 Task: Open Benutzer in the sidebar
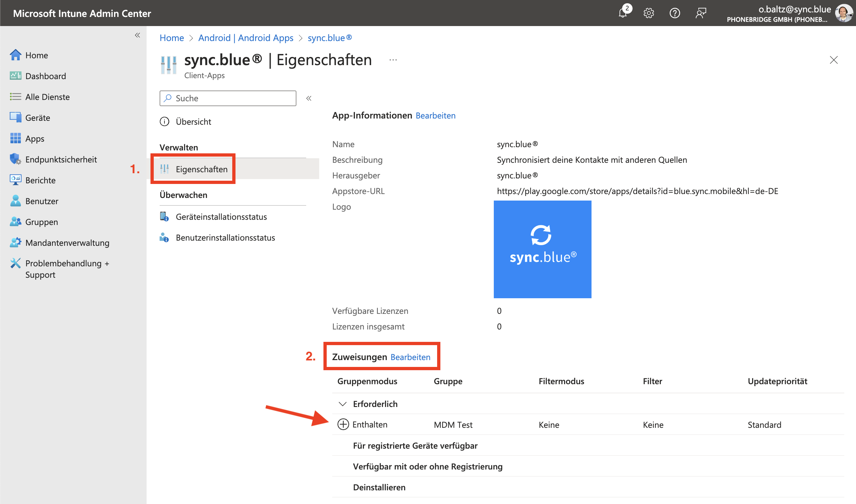pyautogui.click(x=42, y=201)
